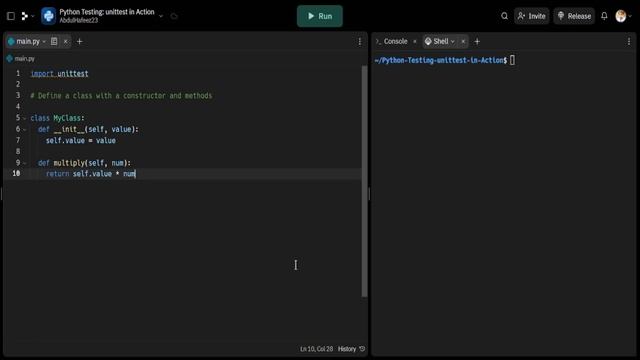Close the Shell tab
The height and width of the screenshot is (360, 640).
pyautogui.click(x=463, y=41)
